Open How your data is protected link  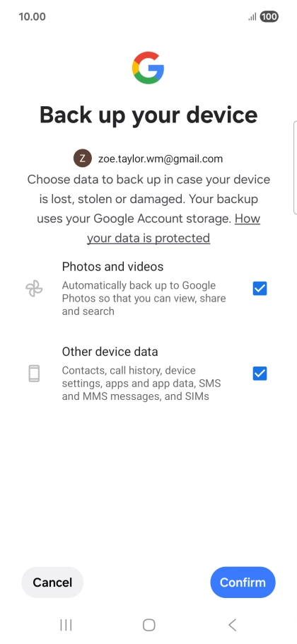tap(173, 229)
